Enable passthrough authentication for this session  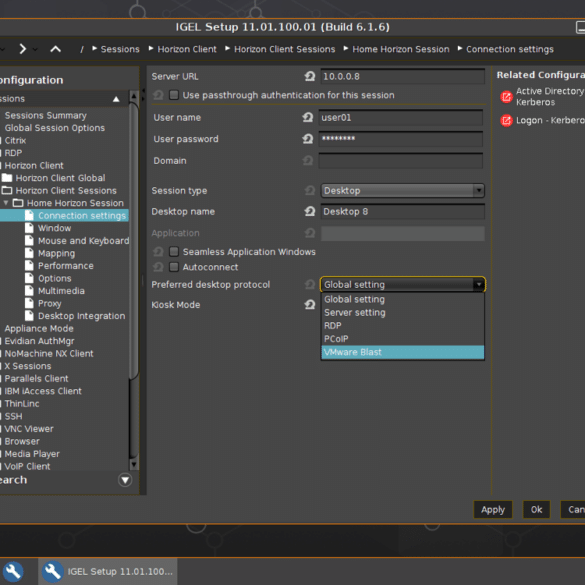[174, 95]
